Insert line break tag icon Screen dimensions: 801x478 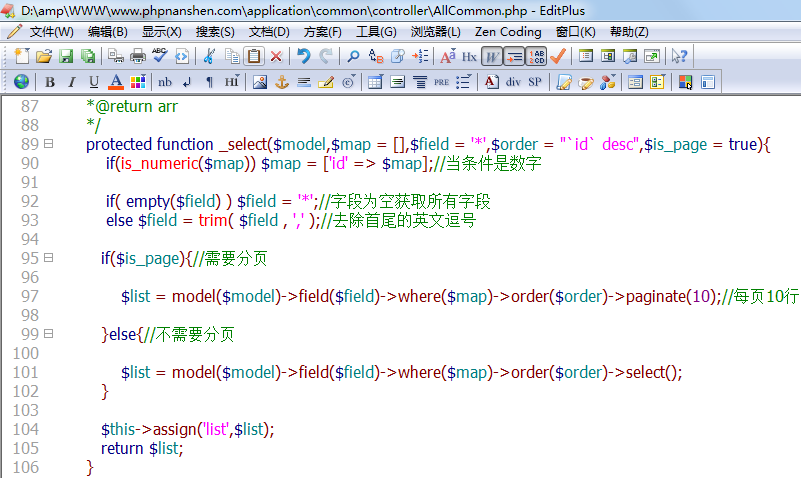(187, 82)
